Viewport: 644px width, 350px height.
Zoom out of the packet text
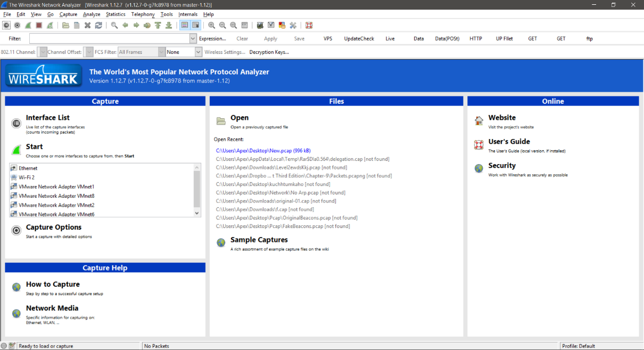pyautogui.click(x=222, y=25)
